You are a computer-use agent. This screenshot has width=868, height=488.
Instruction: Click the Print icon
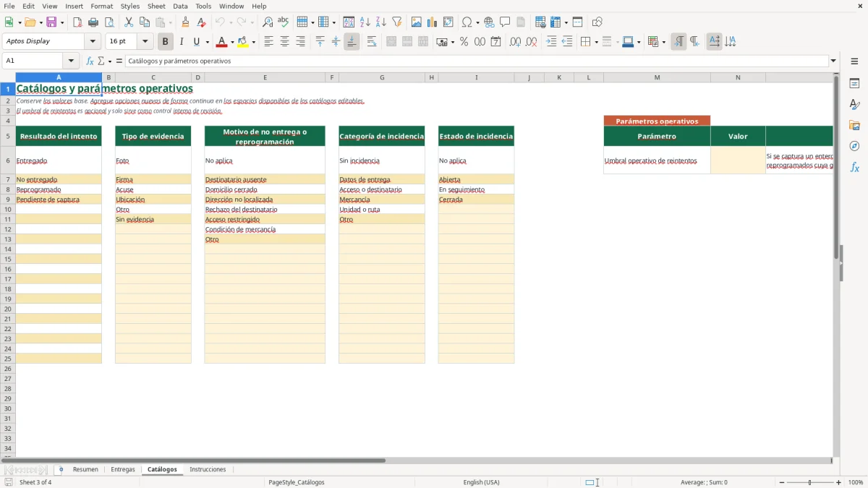point(93,22)
